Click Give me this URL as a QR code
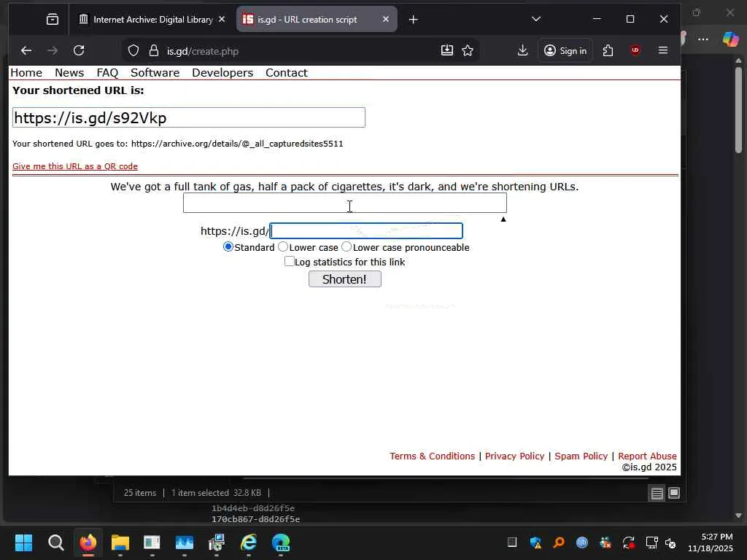 pos(75,166)
